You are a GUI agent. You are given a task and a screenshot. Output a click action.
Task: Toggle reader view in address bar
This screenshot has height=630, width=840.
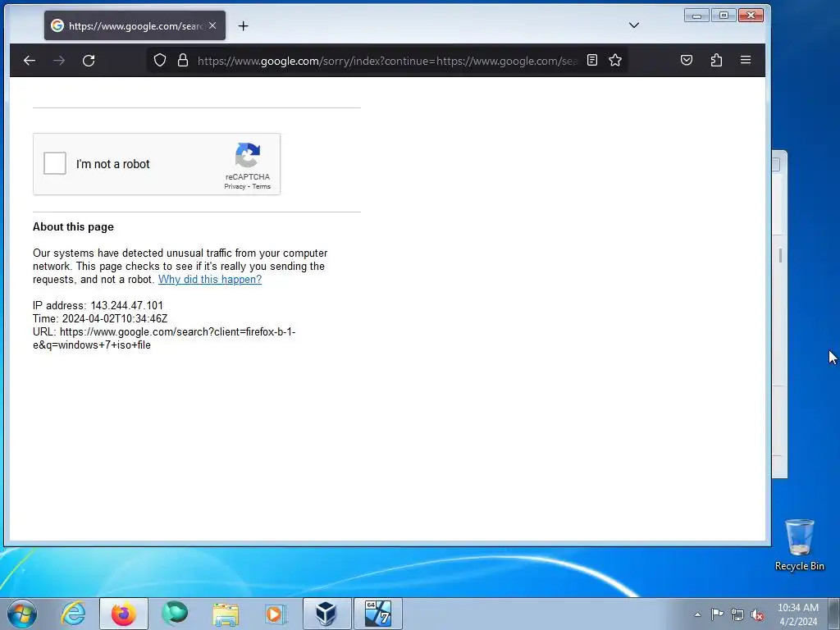592,60
